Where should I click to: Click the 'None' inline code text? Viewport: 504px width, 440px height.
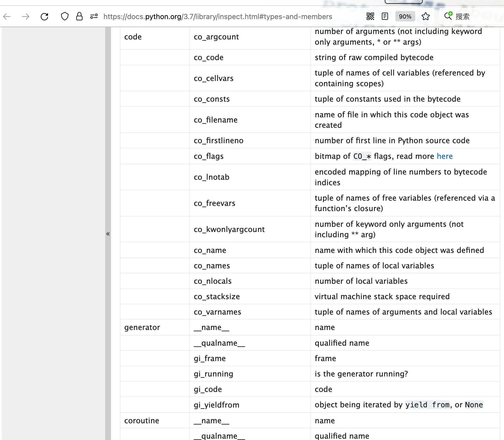[x=474, y=405]
